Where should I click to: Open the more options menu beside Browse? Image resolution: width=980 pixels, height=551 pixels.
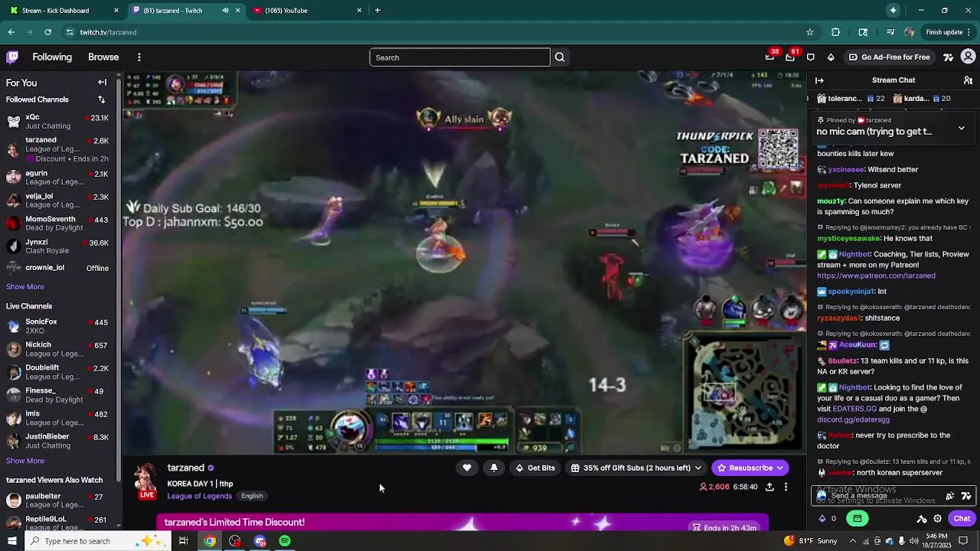pos(139,57)
